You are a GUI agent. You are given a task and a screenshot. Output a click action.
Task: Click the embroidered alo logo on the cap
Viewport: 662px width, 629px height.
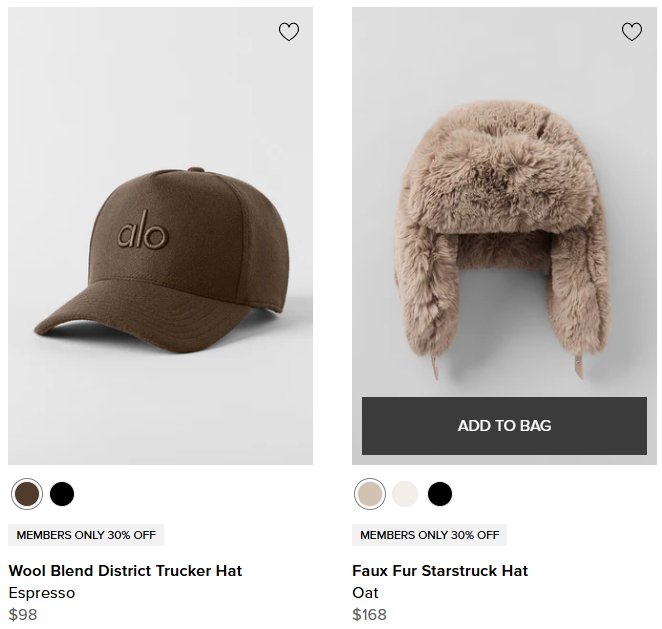143,233
